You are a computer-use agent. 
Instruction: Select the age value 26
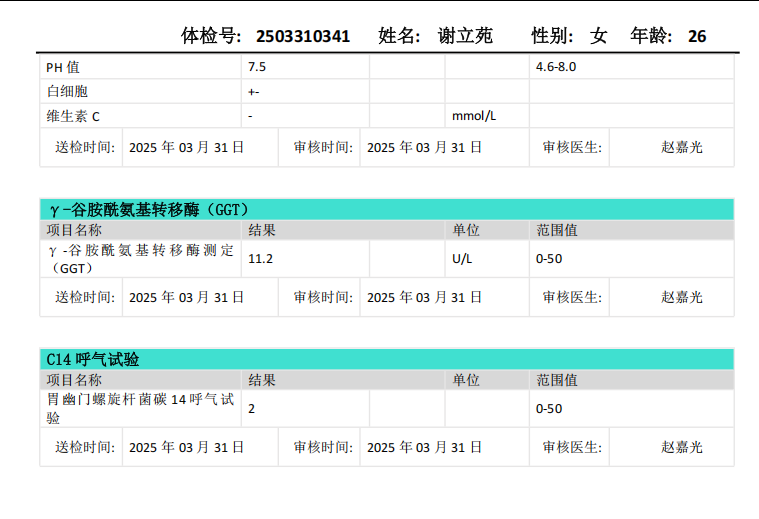(697, 36)
